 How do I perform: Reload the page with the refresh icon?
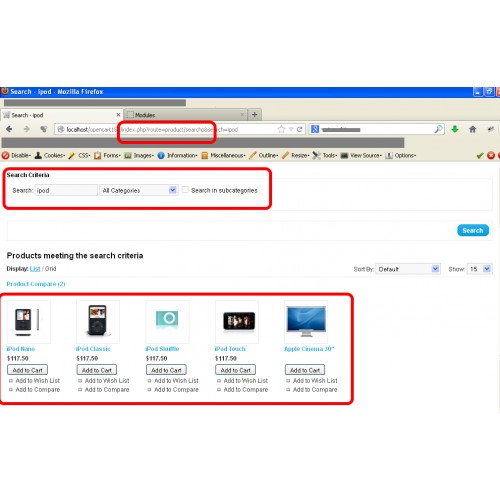(x=299, y=129)
